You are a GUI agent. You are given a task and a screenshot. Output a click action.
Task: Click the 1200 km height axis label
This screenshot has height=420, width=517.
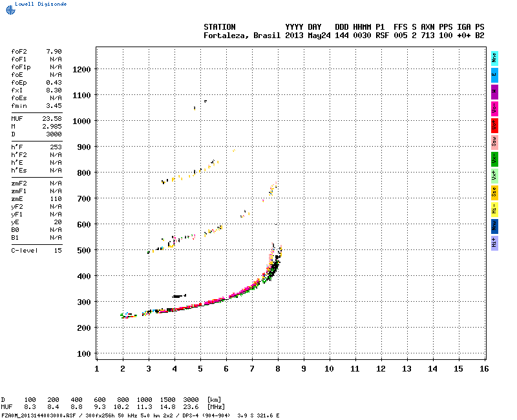pyautogui.click(x=81, y=70)
